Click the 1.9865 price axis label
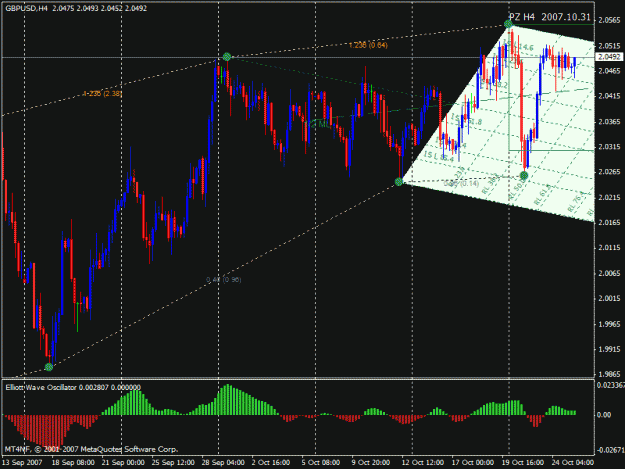Screen dimensions: 625x469 (x=609, y=374)
